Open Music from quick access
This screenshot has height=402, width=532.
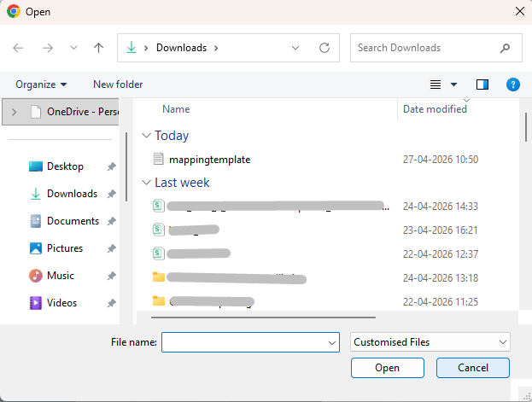coord(61,276)
